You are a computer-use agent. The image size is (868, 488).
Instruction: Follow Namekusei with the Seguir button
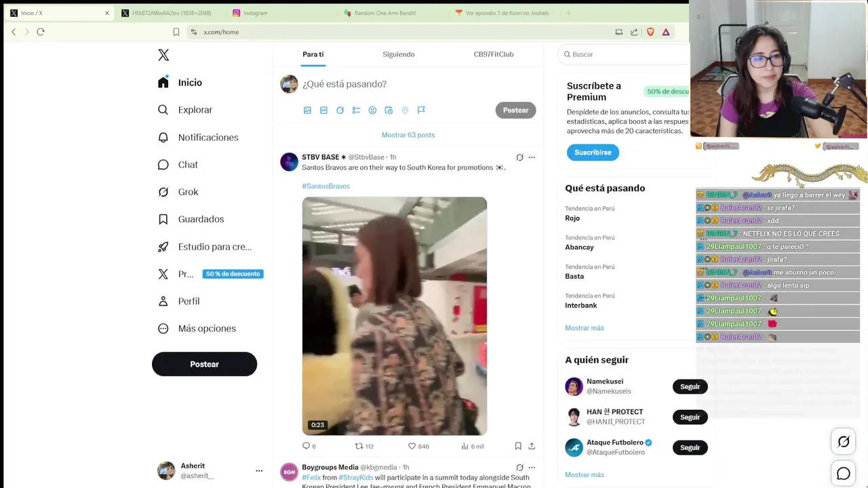(x=690, y=386)
